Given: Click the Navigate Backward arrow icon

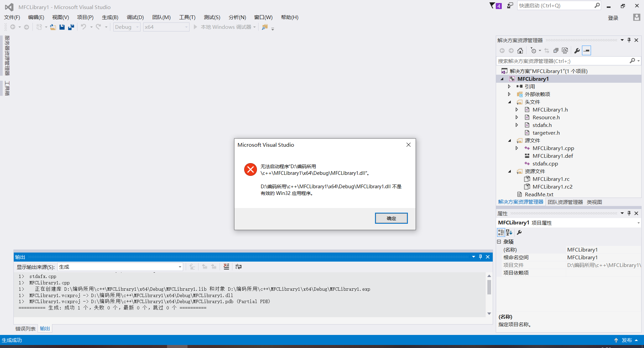Looking at the screenshot, I should click(13, 27).
